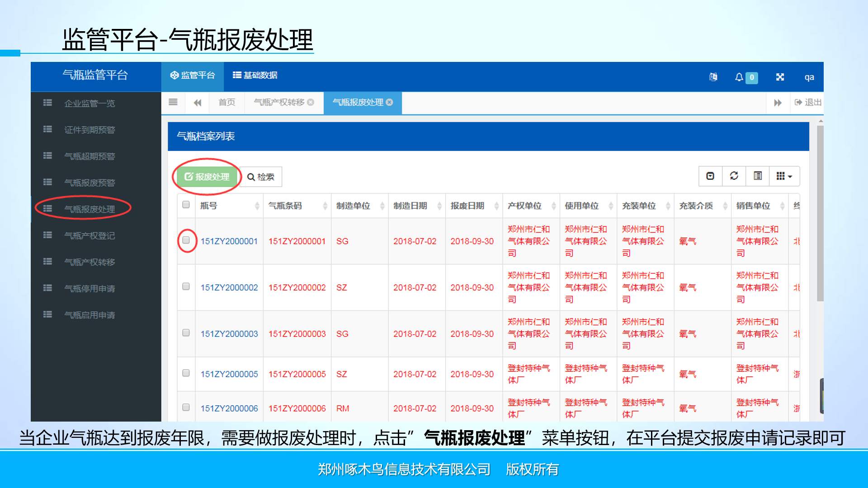Click the green 报废处理 button
This screenshot has width=868, height=488.
point(207,177)
